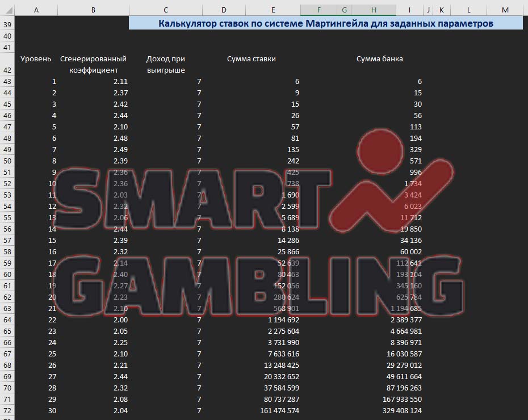Click the 'Сумма банка' heading cell

click(x=380, y=64)
